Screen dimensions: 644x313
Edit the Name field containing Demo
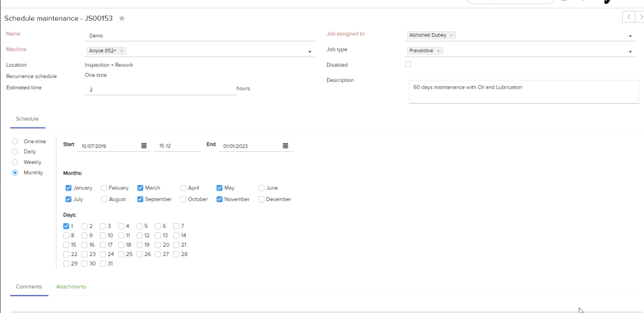coord(199,36)
